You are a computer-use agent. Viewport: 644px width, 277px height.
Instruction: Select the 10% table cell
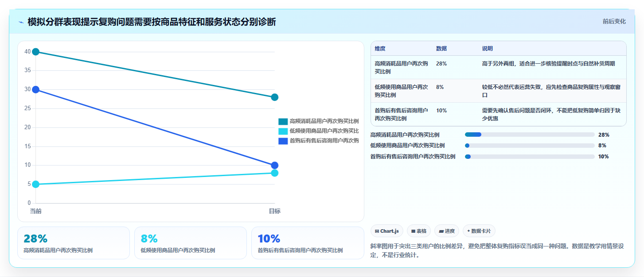click(x=441, y=111)
